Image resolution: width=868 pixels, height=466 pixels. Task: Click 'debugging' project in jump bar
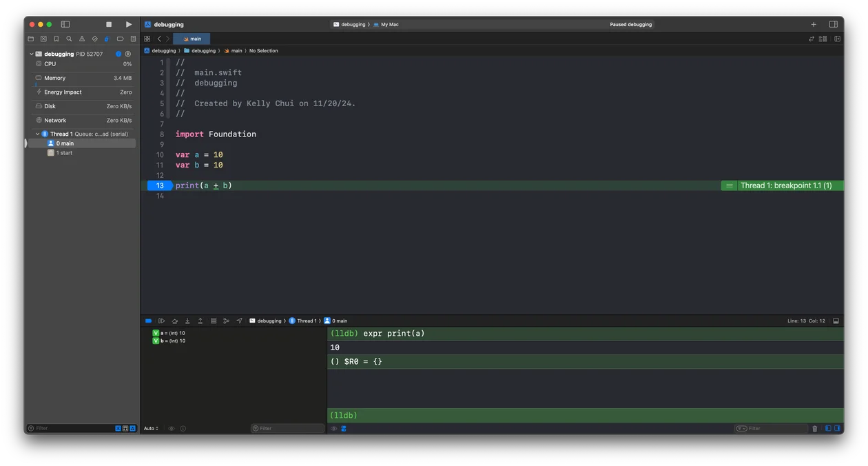160,51
